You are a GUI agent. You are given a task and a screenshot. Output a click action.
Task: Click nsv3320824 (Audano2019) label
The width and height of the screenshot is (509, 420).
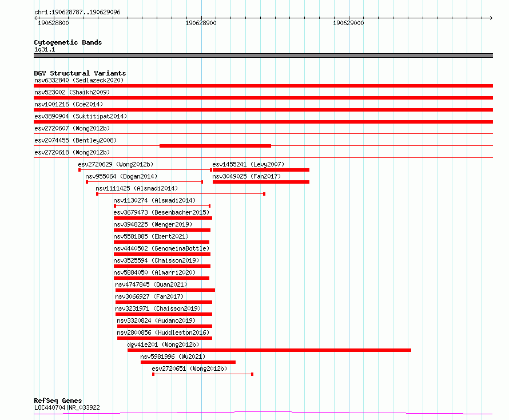[156, 320]
